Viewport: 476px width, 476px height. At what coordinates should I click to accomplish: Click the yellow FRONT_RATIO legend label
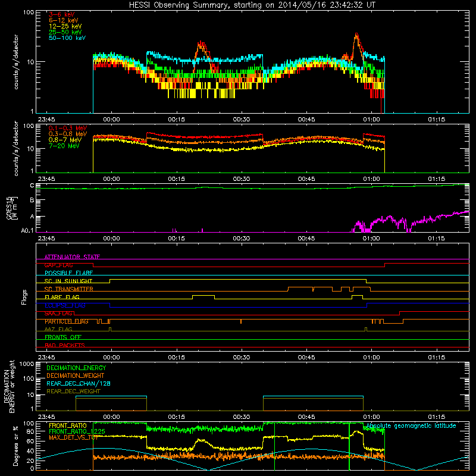pos(68,425)
